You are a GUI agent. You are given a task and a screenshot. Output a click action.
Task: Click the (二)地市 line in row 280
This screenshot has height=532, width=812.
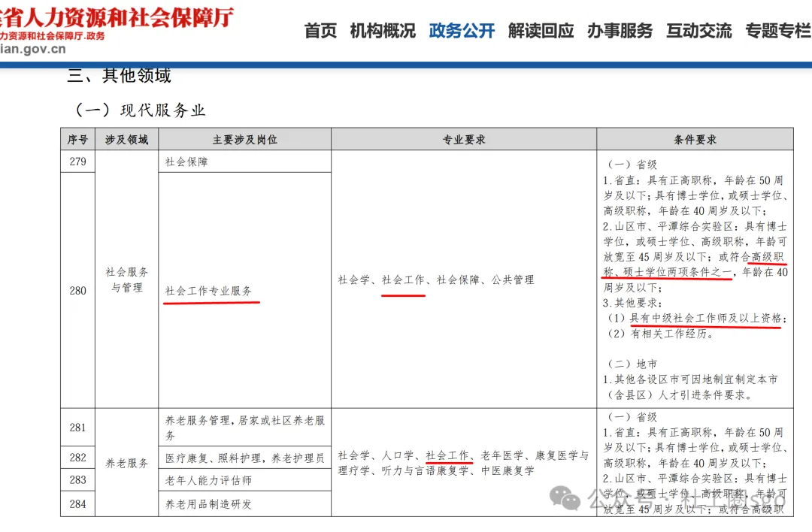point(632,364)
